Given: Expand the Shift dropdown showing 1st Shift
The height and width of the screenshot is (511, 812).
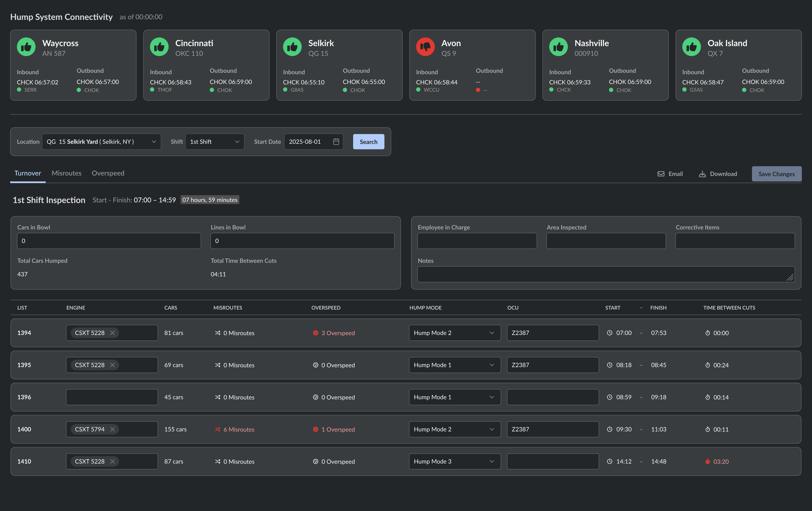Looking at the screenshot, I should click(x=214, y=142).
